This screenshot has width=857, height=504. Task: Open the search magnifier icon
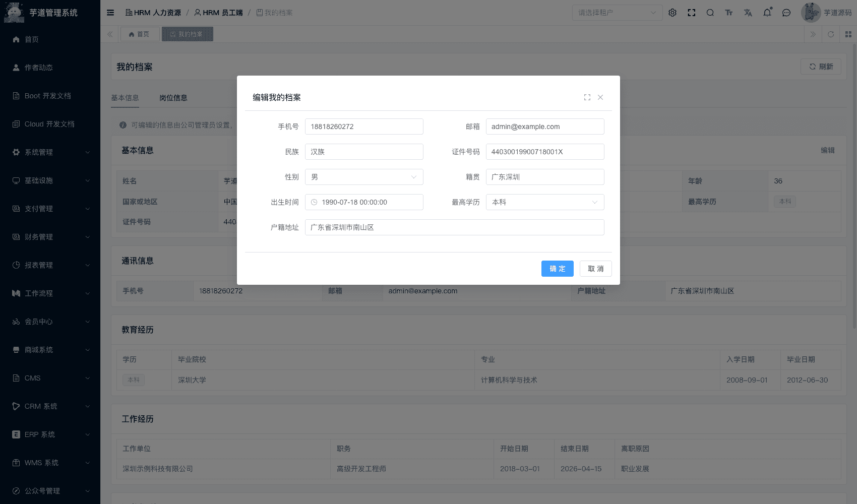tap(710, 13)
